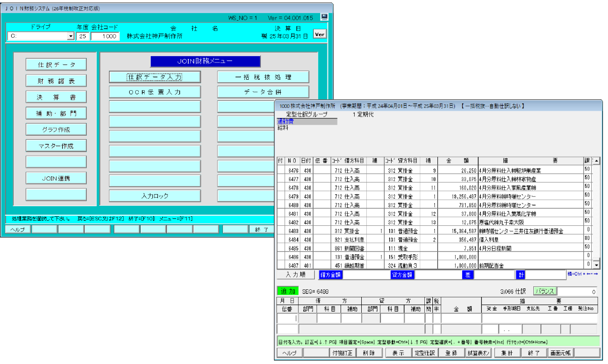Open 補助・部門 from the left menu
The height and width of the screenshot is (364, 608).
click(x=57, y=113)
